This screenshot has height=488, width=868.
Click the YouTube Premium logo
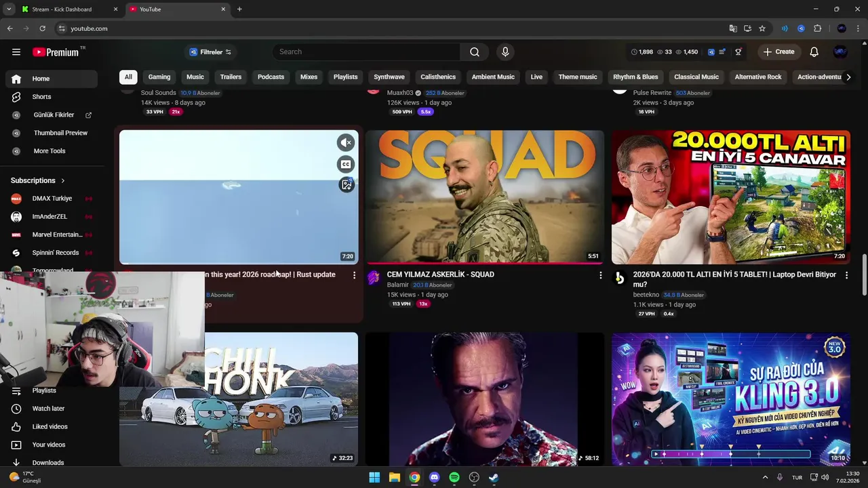[56, 52]
